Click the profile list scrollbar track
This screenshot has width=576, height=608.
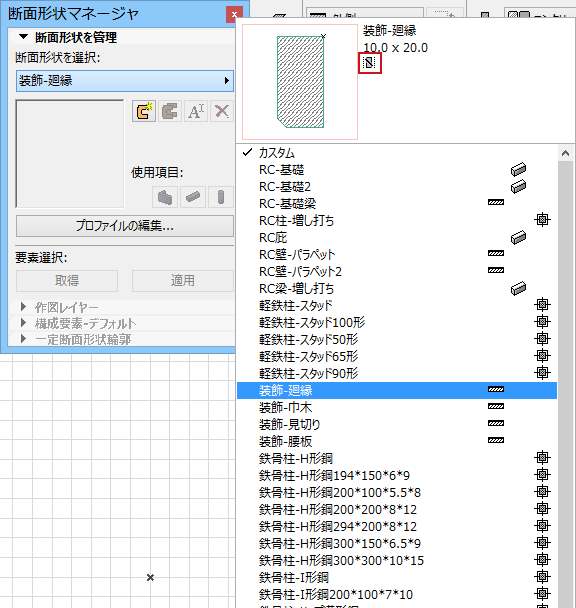coord(566,384)
